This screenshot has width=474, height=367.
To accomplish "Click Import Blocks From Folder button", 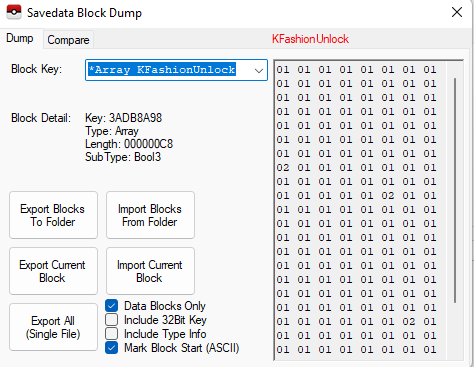I will click(x=150, y=215).
